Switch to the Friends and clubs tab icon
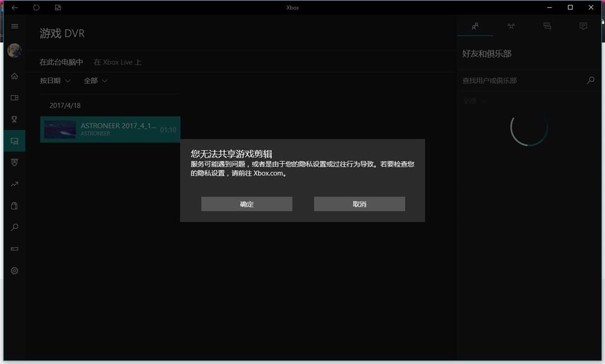605x364 pixels. pyautogui.click(x=476, y=26)
